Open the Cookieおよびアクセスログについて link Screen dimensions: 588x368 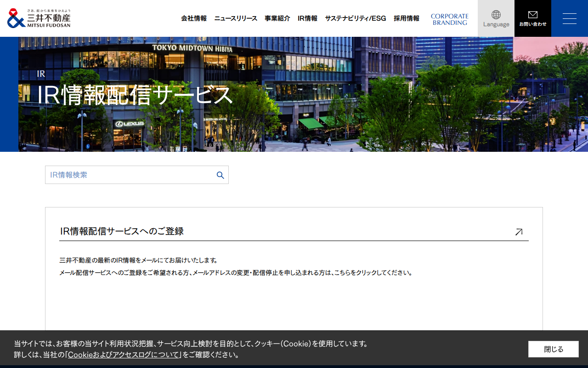pos(124,355)
